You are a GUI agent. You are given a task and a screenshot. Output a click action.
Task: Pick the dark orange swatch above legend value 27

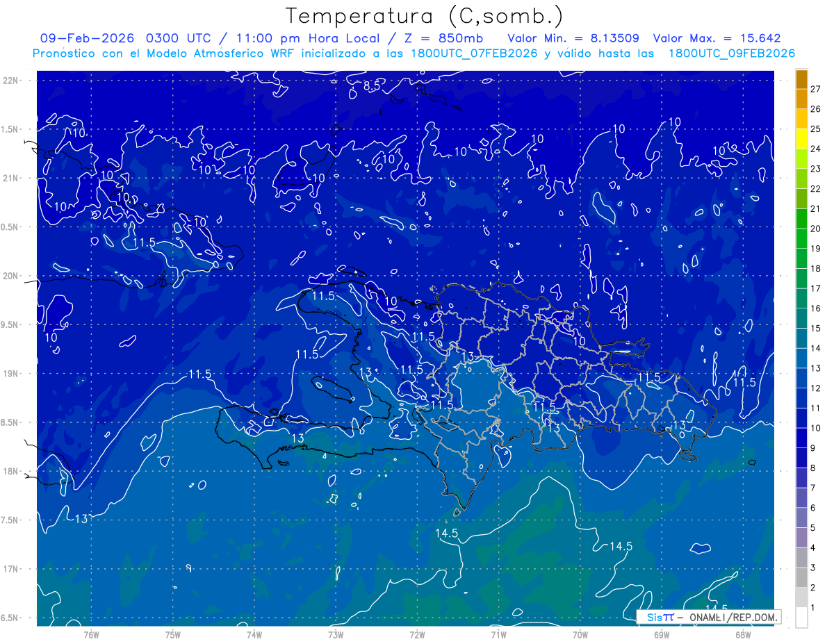coord(801,80)
